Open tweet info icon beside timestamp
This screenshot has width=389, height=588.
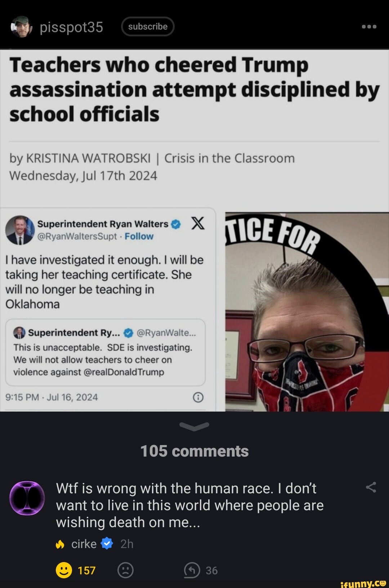(x=198, y=397)
